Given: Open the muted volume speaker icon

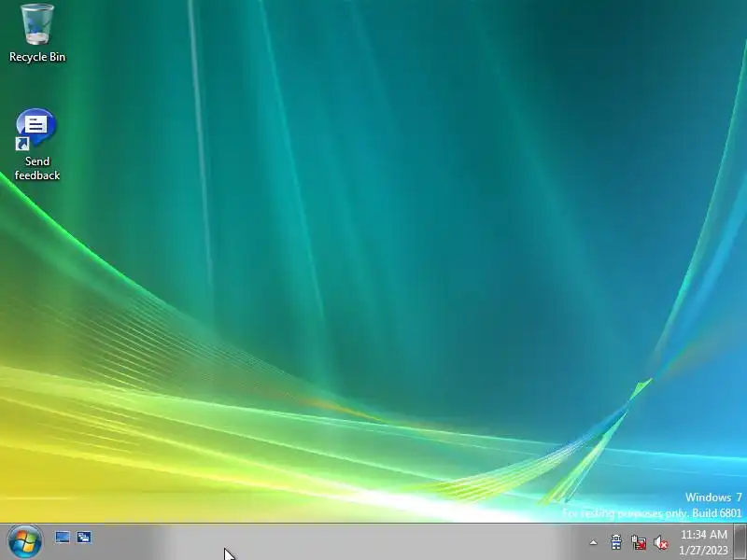Looking at the screenshot, I should (661, 542).
